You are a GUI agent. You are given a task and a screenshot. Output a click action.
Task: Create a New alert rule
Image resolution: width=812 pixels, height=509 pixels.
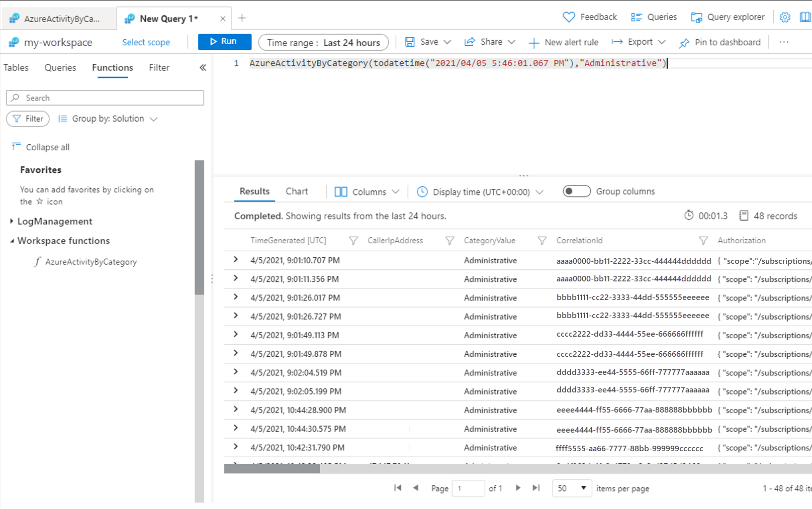(563, 43)
